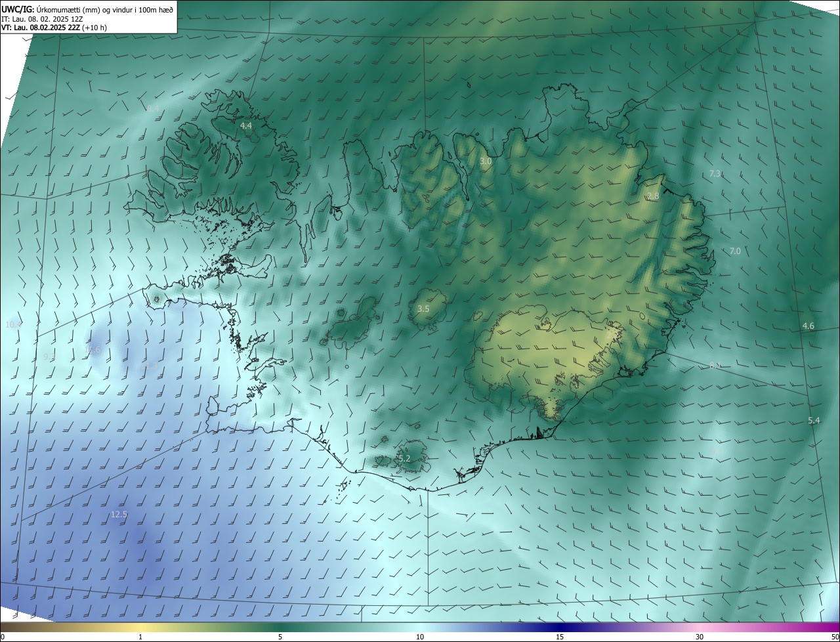Screen dimensions: 840x642
Task: Select the initial time line 'IT: Lau. 08. 02. 2025 12Z'
Action: (x=42, y=18)
